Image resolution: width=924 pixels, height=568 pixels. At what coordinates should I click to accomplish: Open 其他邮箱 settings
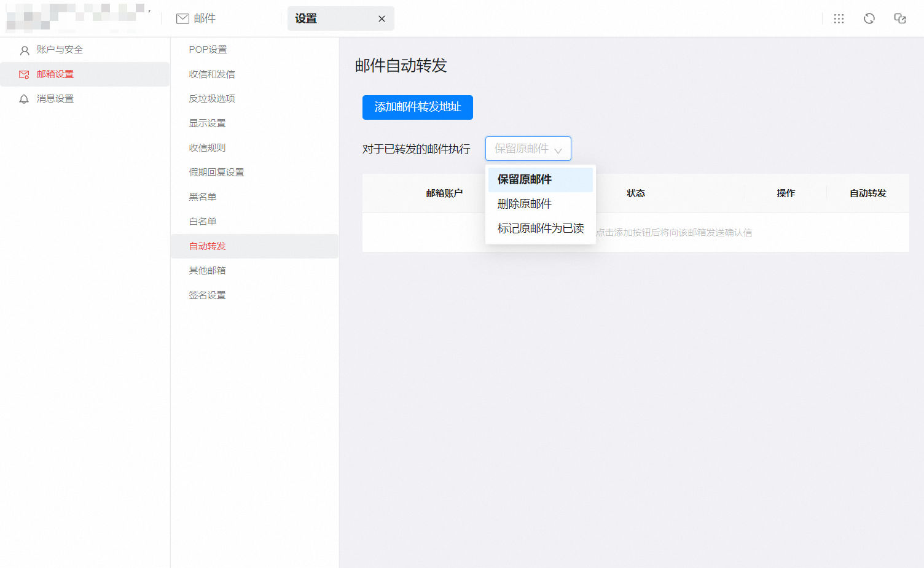[x=254, y=271]
